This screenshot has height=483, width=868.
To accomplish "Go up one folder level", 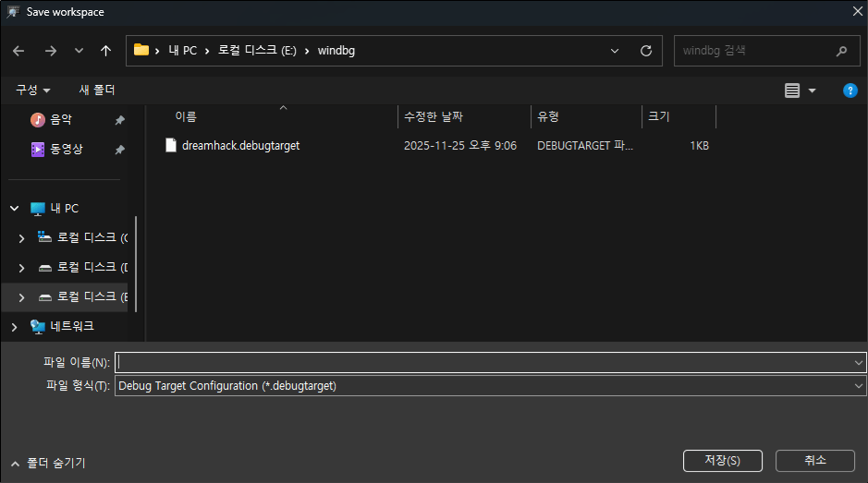I will point(105,51).
